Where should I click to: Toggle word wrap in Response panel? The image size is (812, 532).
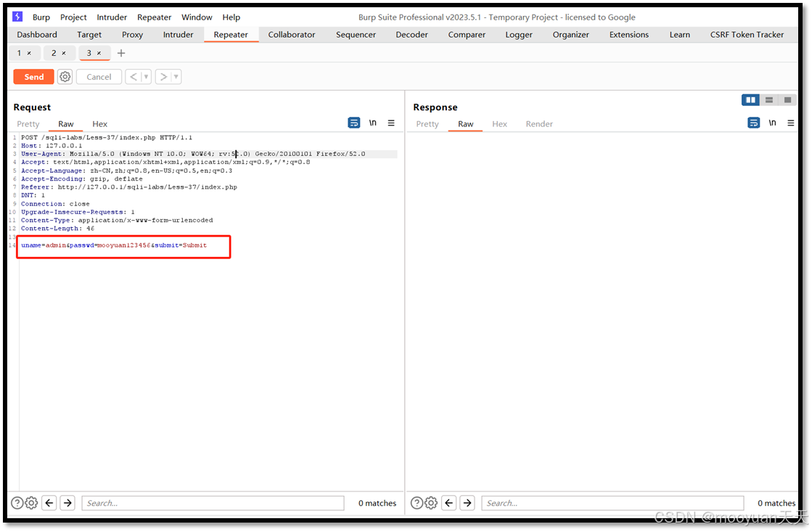click(753, 123)
